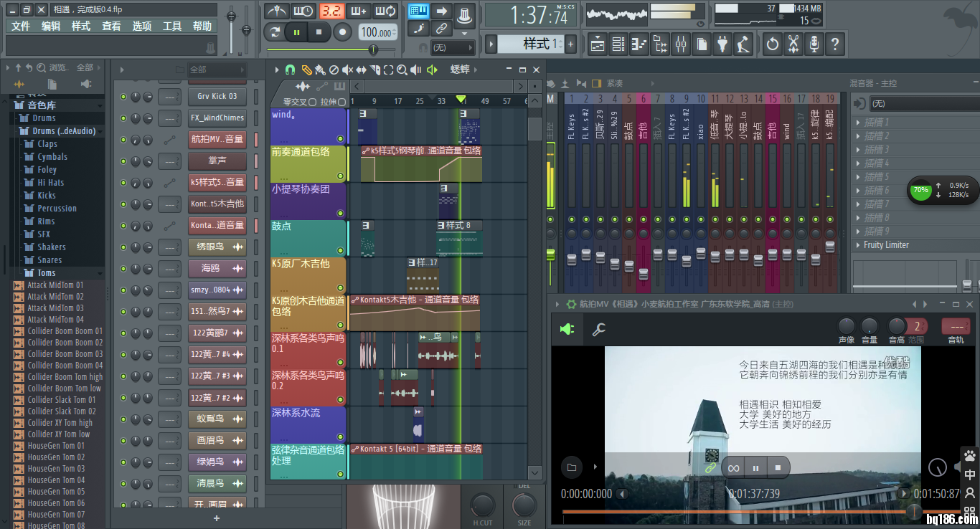Select the Collider Boom Boom 01 sample

65,331
